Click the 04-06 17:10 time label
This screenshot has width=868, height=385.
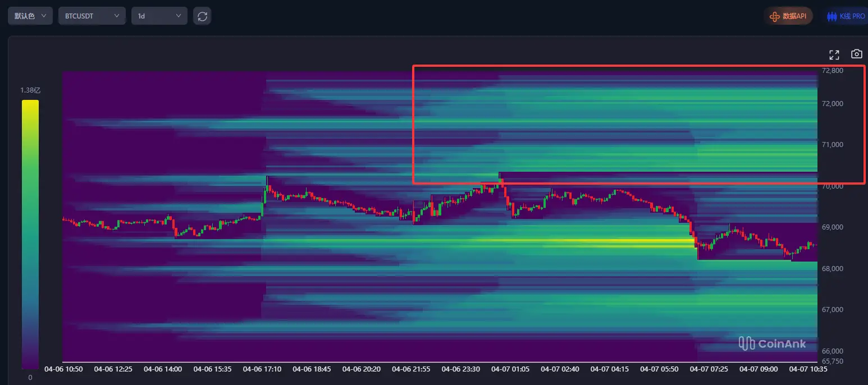[262, 369]
